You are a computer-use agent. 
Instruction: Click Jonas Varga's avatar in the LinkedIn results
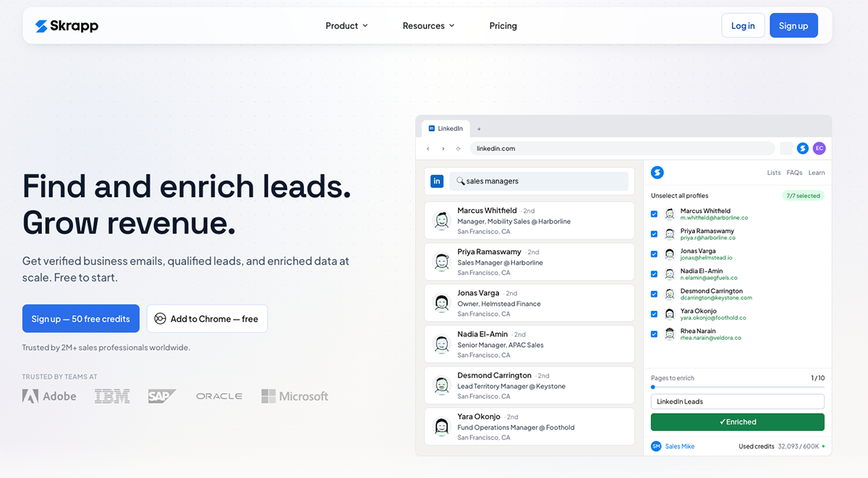coord(441,303)
